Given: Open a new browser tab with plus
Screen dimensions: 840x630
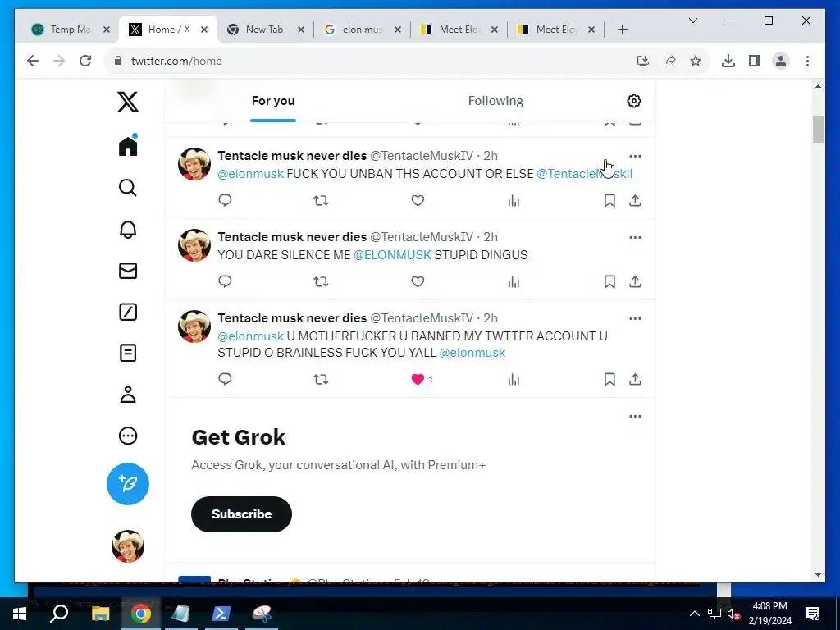Looking at the screenshot, I should pos(622,30).
